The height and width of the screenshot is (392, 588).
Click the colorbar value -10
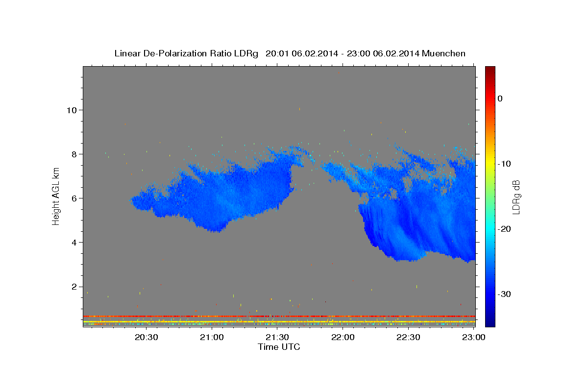coord(504,164)
